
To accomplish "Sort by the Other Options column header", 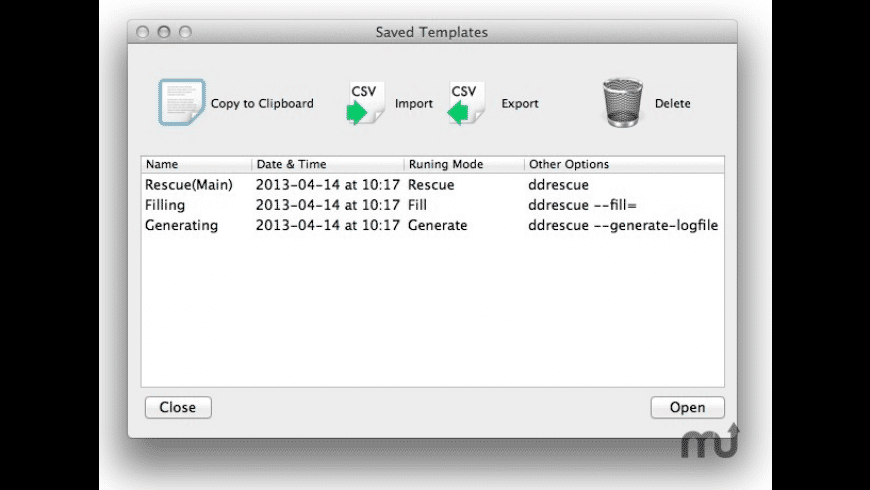I will 624,164.
